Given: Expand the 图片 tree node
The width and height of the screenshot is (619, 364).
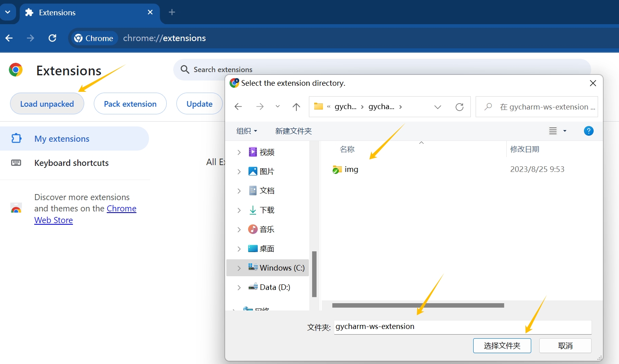Looking at the screenshot, I should pos(239,172).
